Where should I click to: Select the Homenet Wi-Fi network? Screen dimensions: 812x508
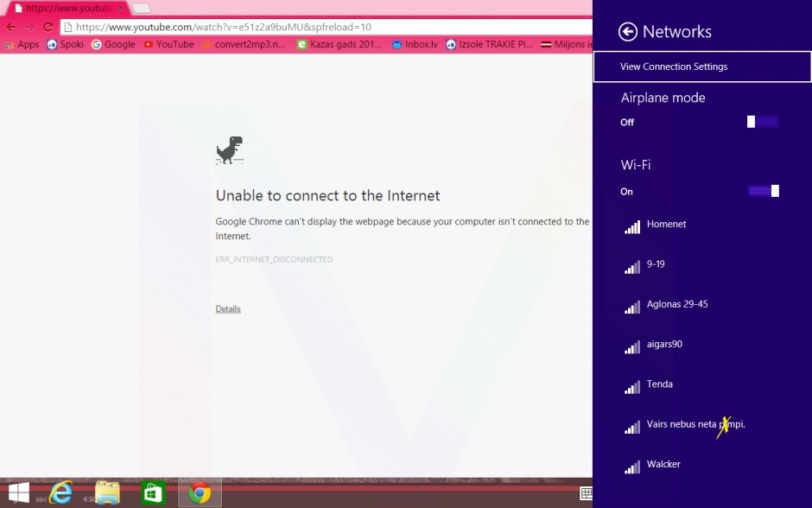pyautogui.click(x=666, y=225)
